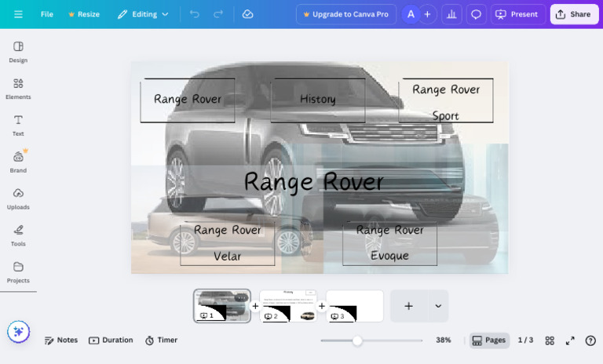Viewport: 603px width, 364px height.
Task: Select page 2 thumbnail
Action: pos(288,306)
